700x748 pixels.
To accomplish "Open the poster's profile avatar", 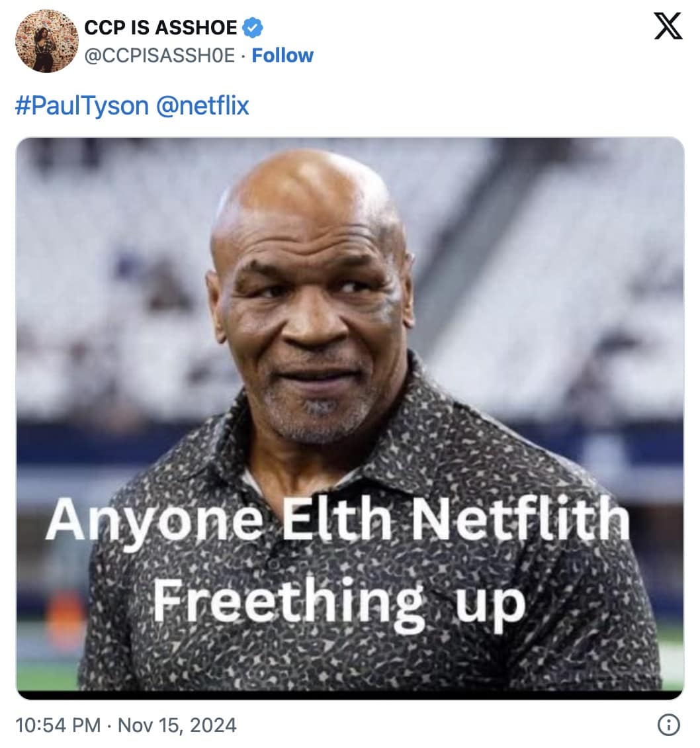I will pyautogui.click(x=47, y=41).
